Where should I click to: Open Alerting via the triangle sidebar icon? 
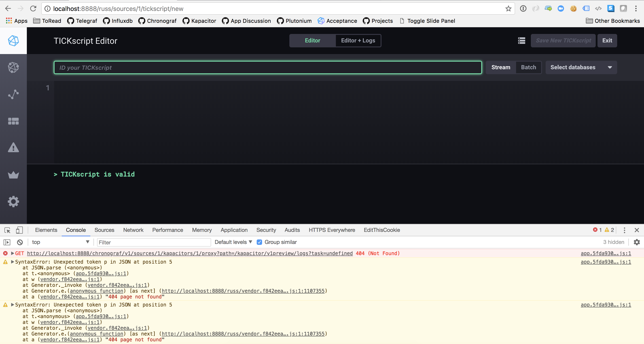[x=13, y=148]
